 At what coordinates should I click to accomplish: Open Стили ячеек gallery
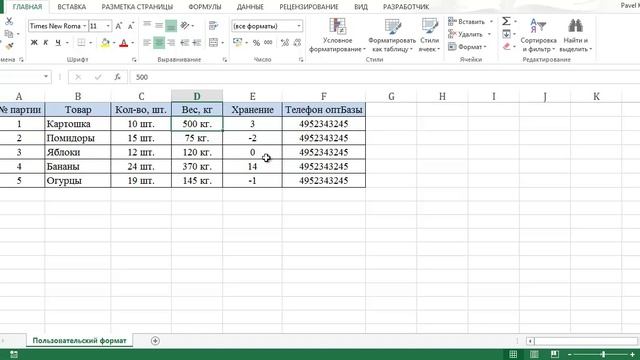click(429, 36)
